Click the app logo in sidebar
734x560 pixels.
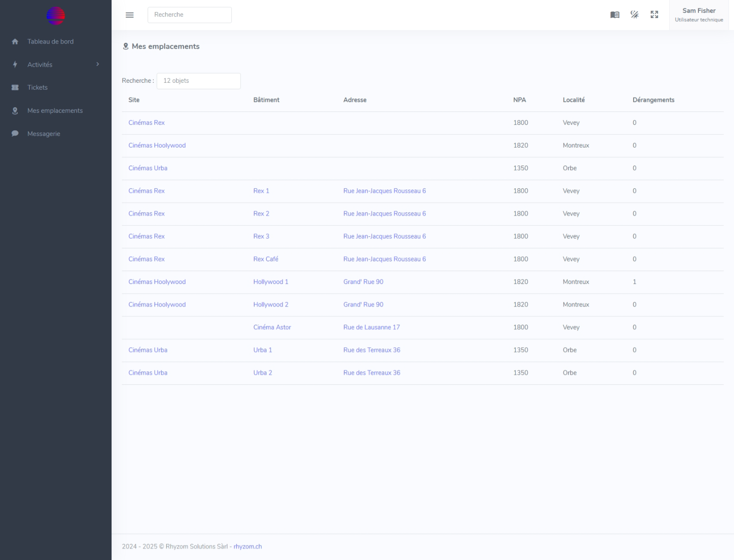[56, 16]
